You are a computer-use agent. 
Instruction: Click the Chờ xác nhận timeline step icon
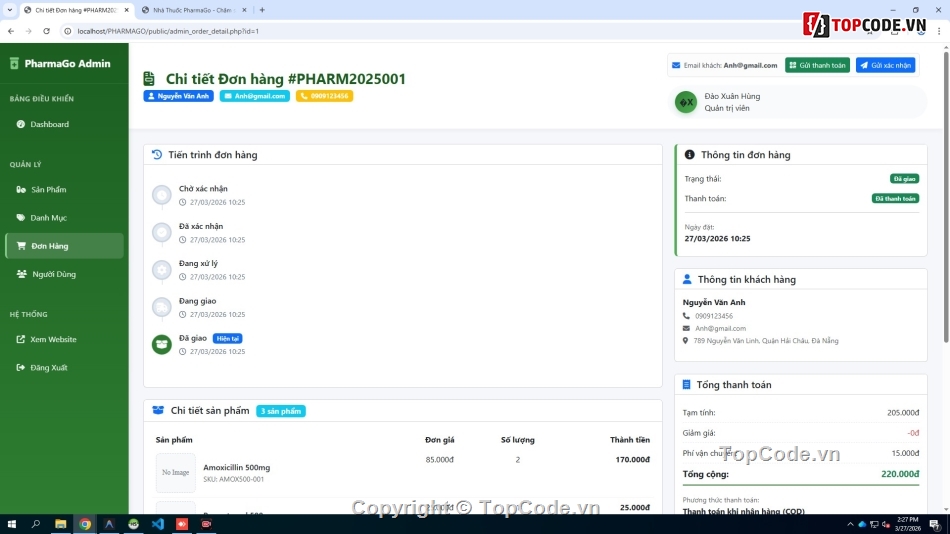(162, 195)
